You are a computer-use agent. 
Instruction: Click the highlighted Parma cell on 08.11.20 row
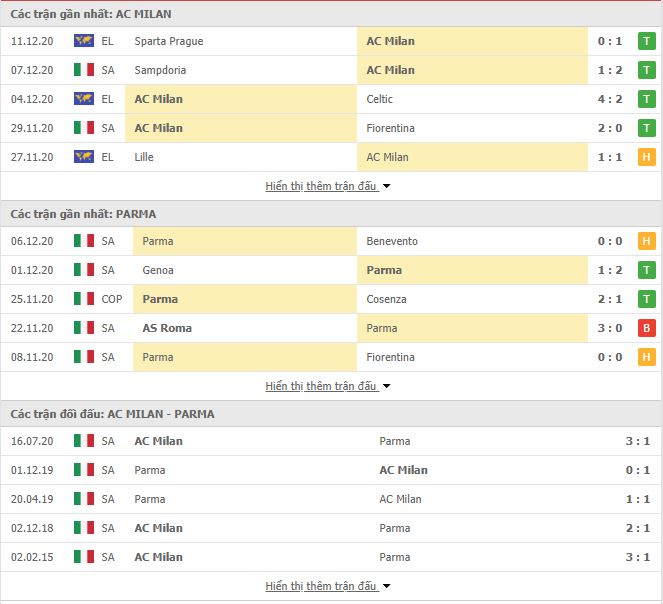[x=245, y=357]
